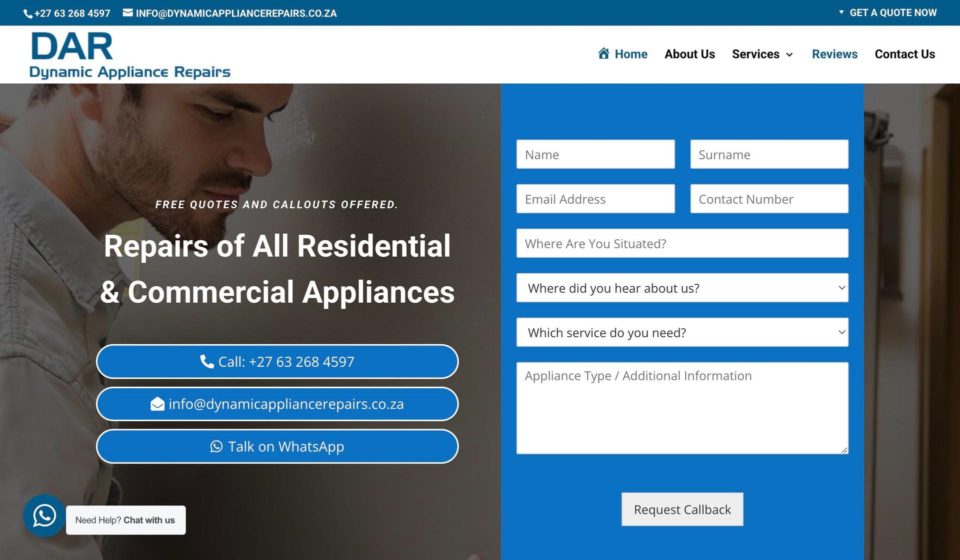Click the Talk on WhatsApp button
960x560 pixels.
[277, 447]
